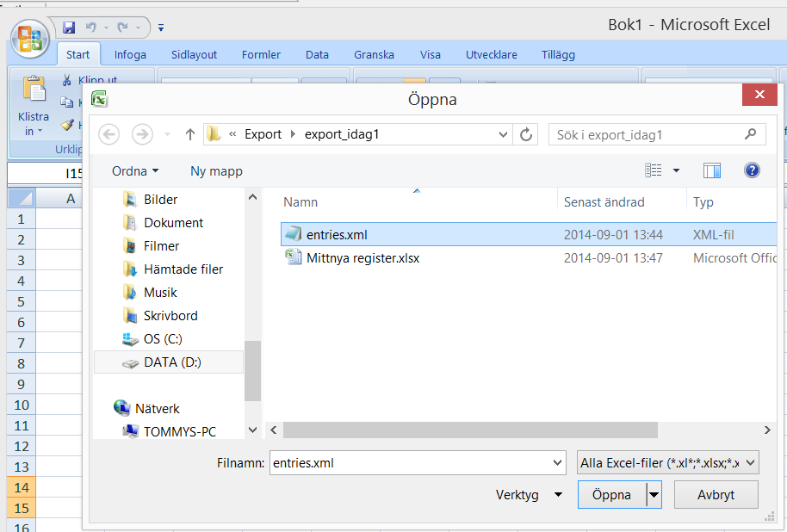Select TOMMYS-PC network computer
Screen dimensions: 787x532
coord(180,431)
